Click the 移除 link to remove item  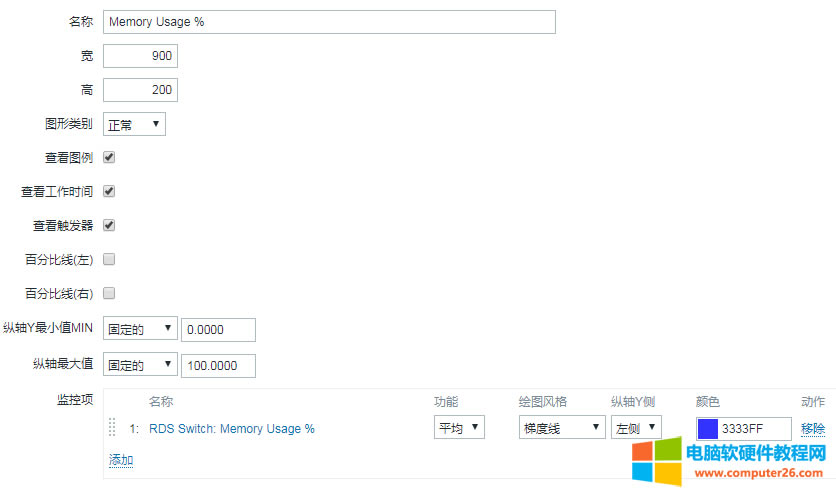click(813, 429)
